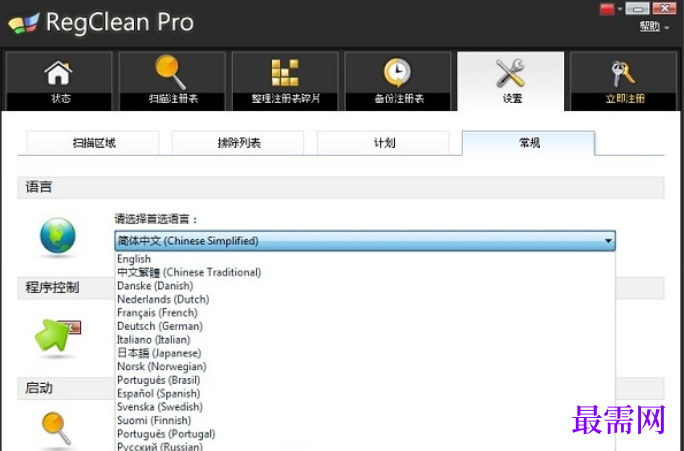This screenshot has width=684, height=451.
Task: Choose Português (Portugal) language
Action: 365,434
